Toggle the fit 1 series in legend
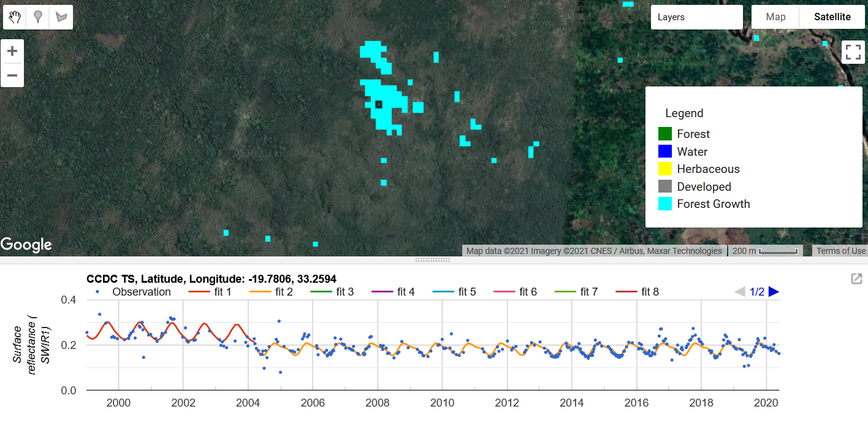The image size is (868, 425). (210, 292)
